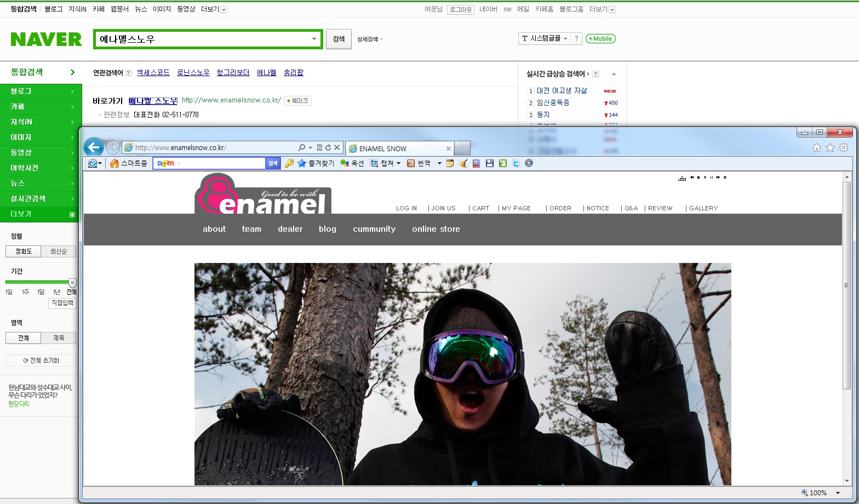Select 정확도 sort option
Image resolution: width=859 pixels, height=504 pixels.
24,251
